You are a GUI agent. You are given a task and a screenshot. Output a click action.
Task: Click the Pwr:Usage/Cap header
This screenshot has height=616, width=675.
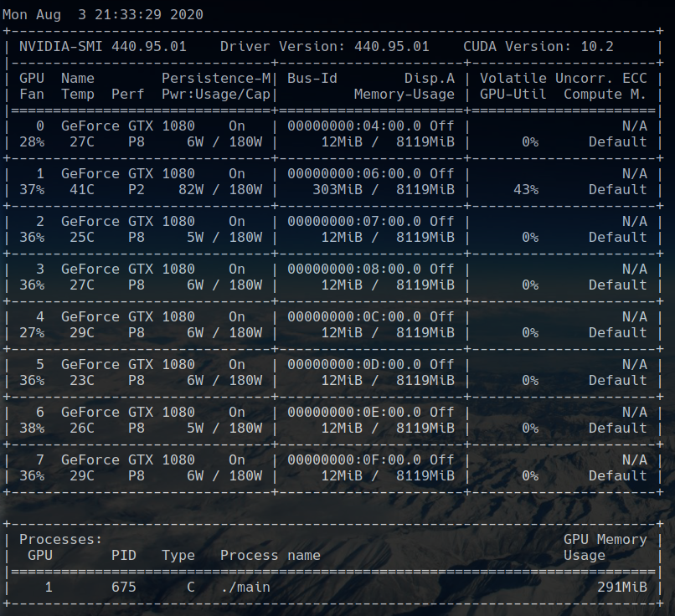pos(216,95)
